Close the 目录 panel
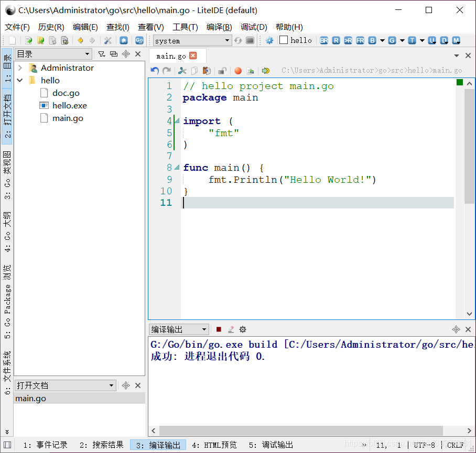Image resolution: width=476 pixels, height=453 pixels. 138,54
